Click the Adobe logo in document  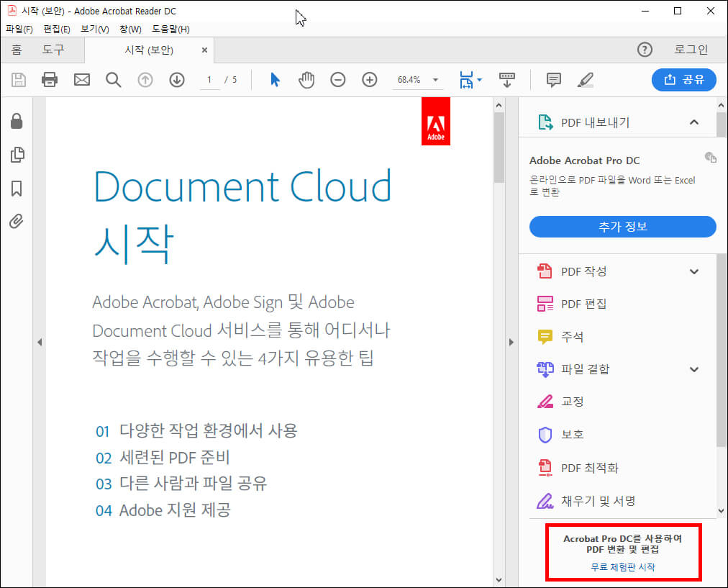pos(435,121)
